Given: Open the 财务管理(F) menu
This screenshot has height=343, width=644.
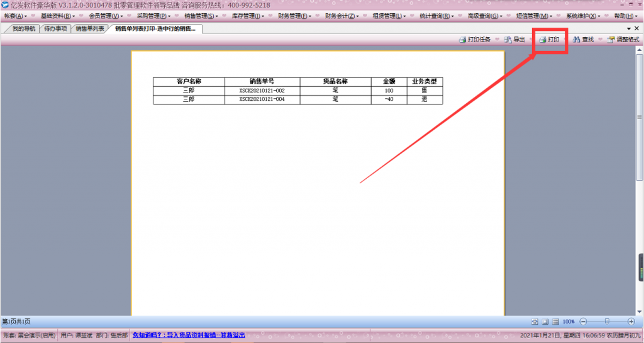Looking at the screenshot, I should pyautogui.click(x=294, y=16).
